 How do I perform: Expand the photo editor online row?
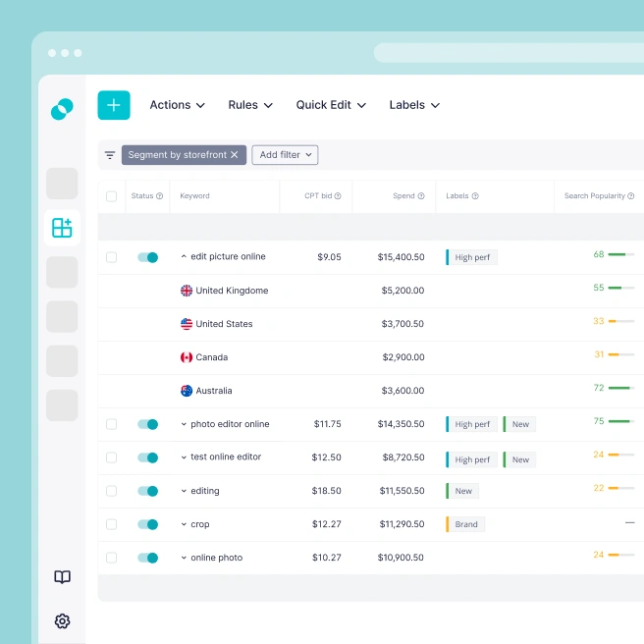[184, 424]
